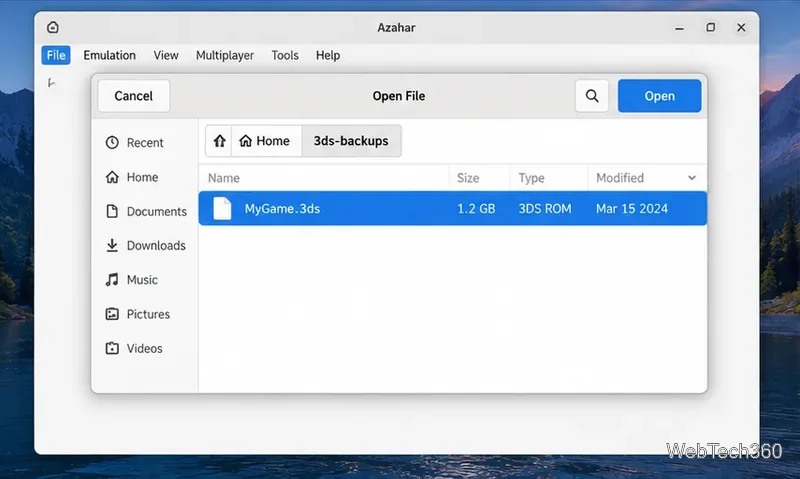Select Videos in the sidebar
The height and width of the screenshot is (479, 800).
pos(134,348)
